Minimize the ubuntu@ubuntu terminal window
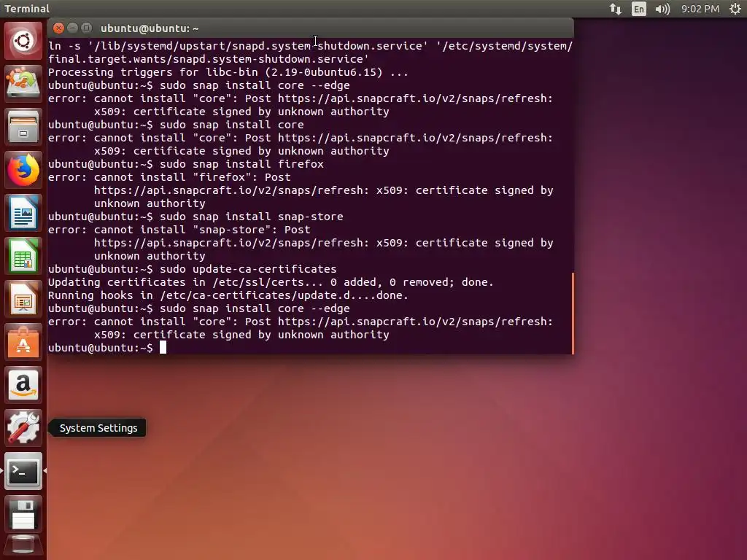Image resolution: width=747 pixels, height=560 pixels. tap(72, 28)
